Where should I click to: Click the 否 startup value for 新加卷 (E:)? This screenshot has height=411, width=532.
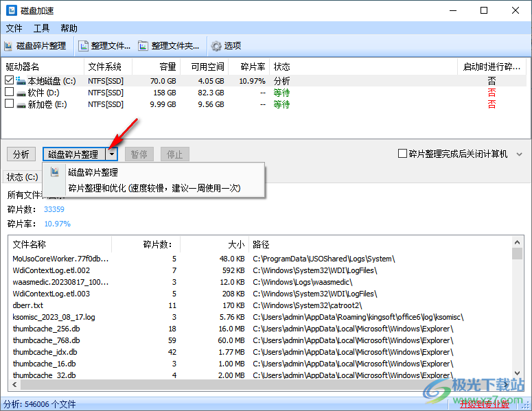[491, 104]
